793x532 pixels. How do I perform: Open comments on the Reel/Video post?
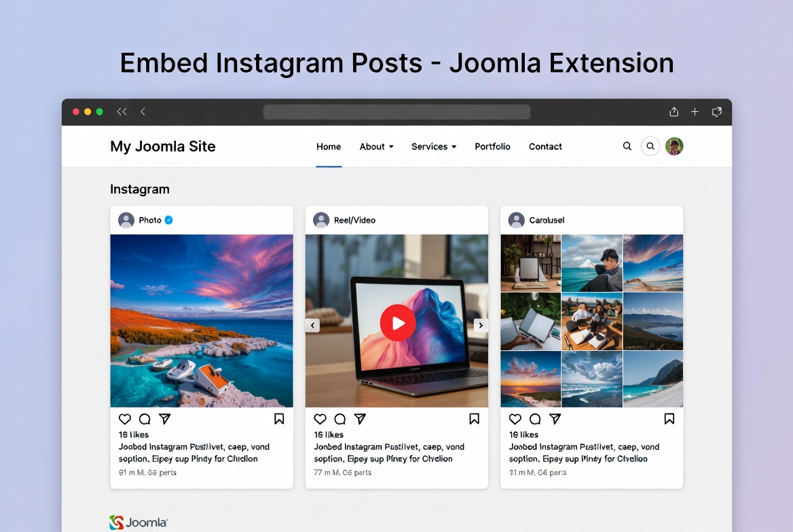(340, 419)
